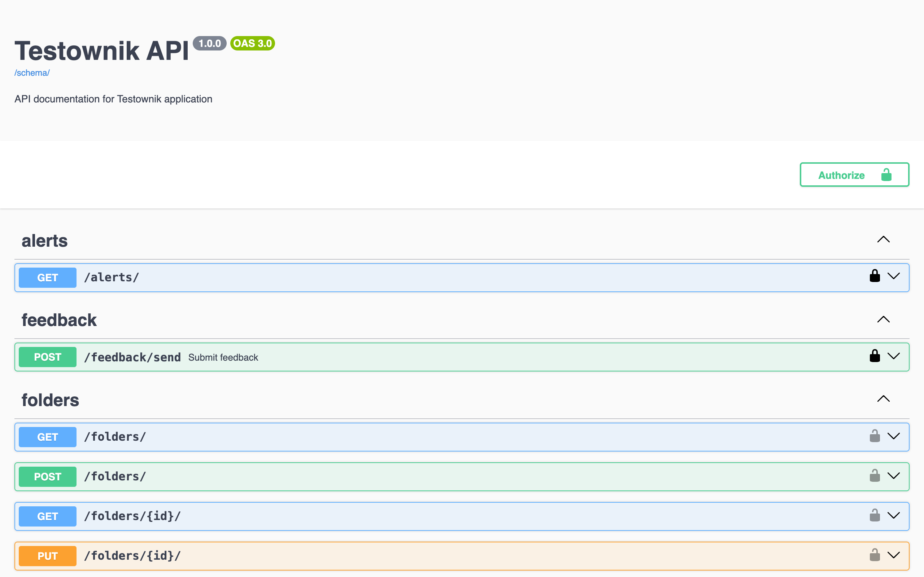Collapse the alerts section
This screenshot has width=924, height=577.
coord(884,240)
